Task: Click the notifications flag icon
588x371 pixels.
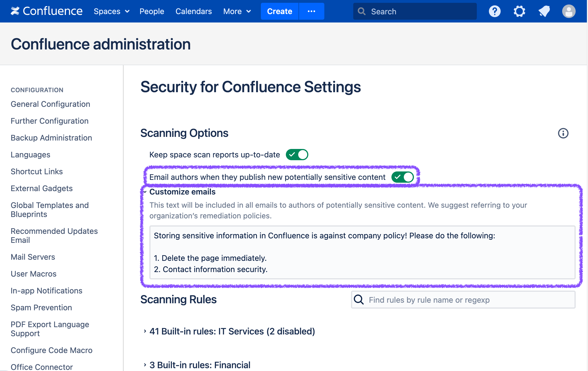Action: click(x=544, y=11)
